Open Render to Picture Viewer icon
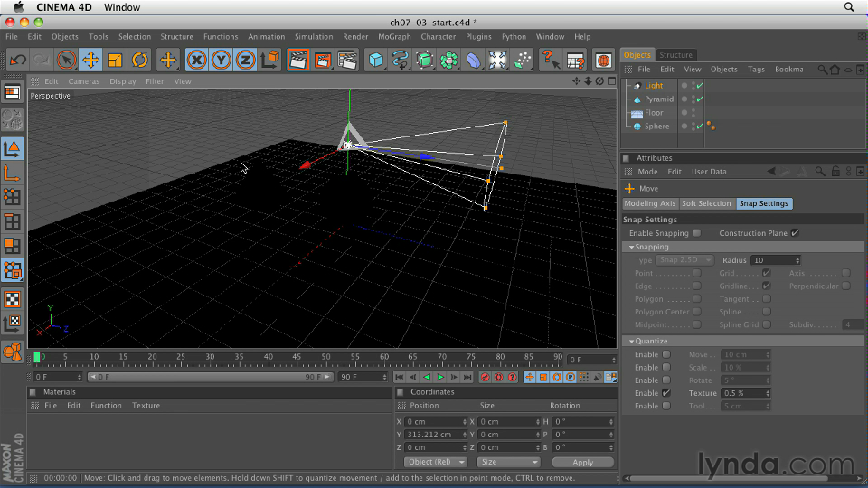This screenshot has height=488, width=868. click(323, 60)
